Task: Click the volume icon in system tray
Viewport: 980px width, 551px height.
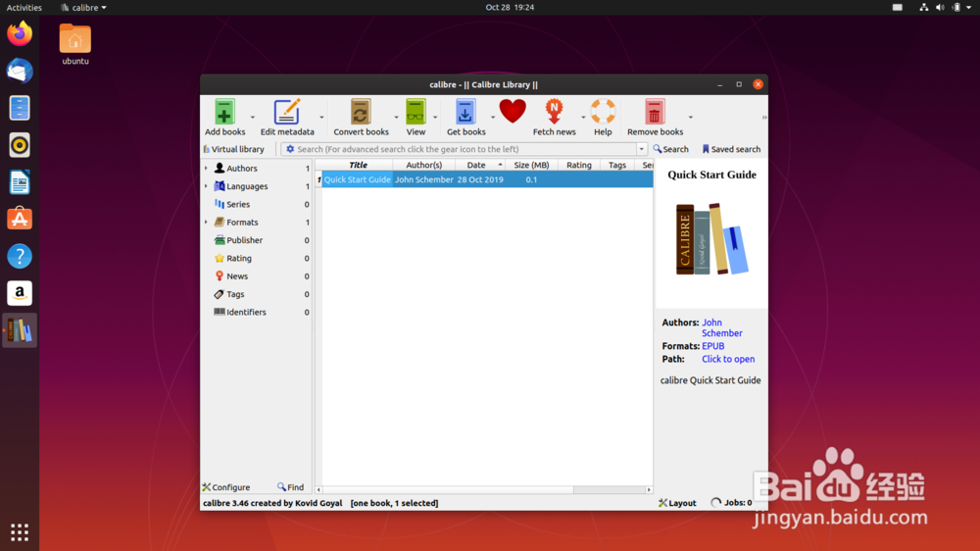Action: pos(940,8)
